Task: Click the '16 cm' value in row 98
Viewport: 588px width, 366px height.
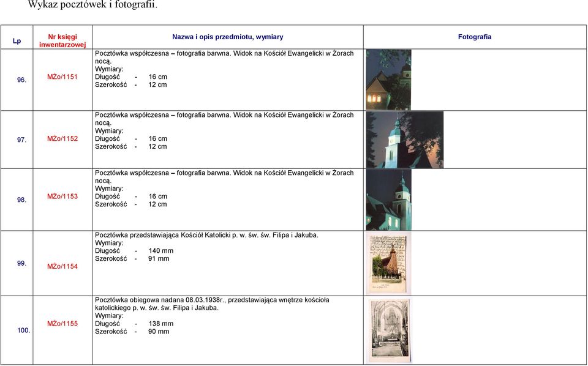Action: coord(158,196)
